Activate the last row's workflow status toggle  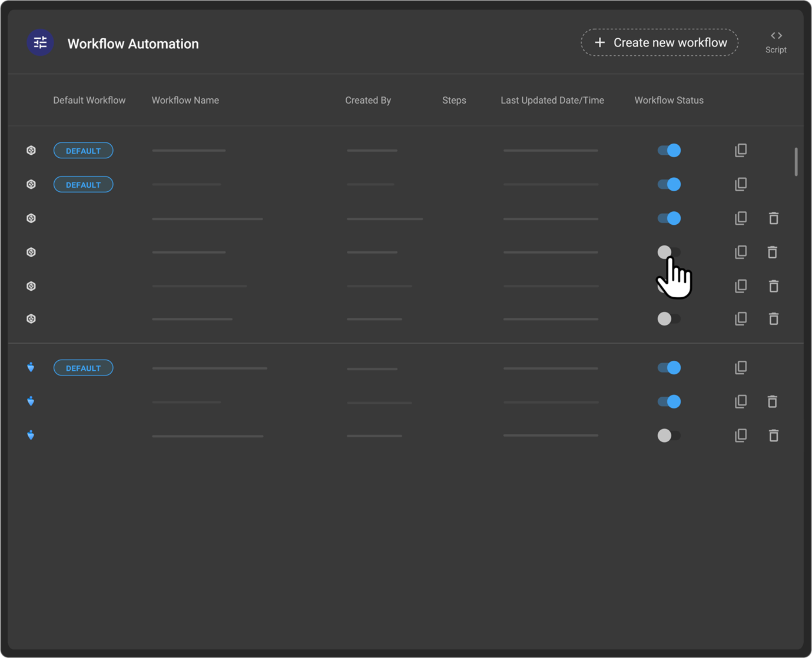point(669,436)
